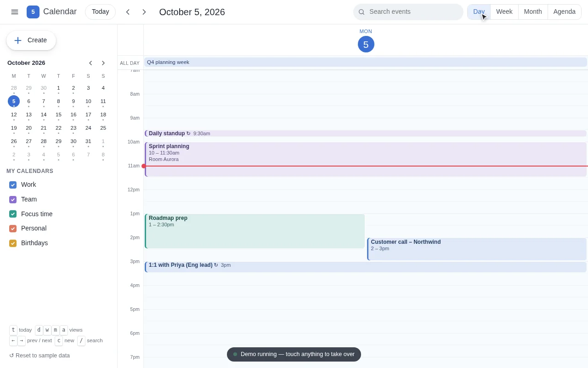Image resolution: width=588 pixels, height=368 pixels.
Task: Open the main hamburger menu
Action: [x=15, y=12]
